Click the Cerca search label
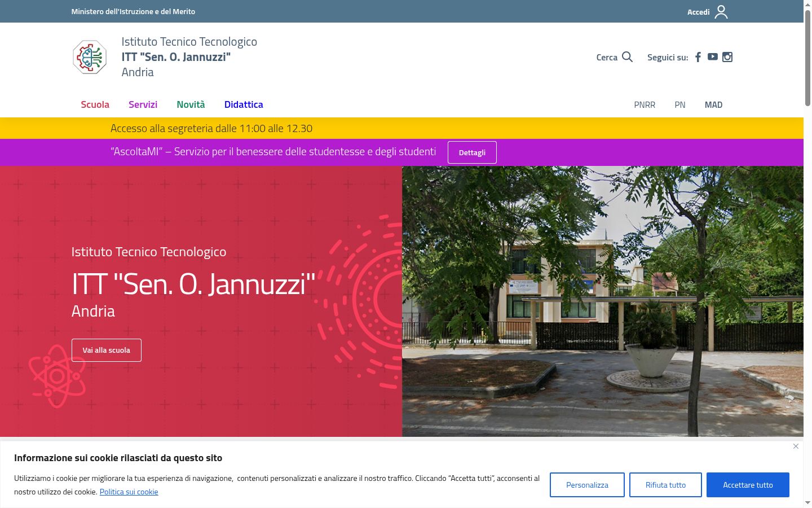 pyautogui.click(x=607, y=57)
